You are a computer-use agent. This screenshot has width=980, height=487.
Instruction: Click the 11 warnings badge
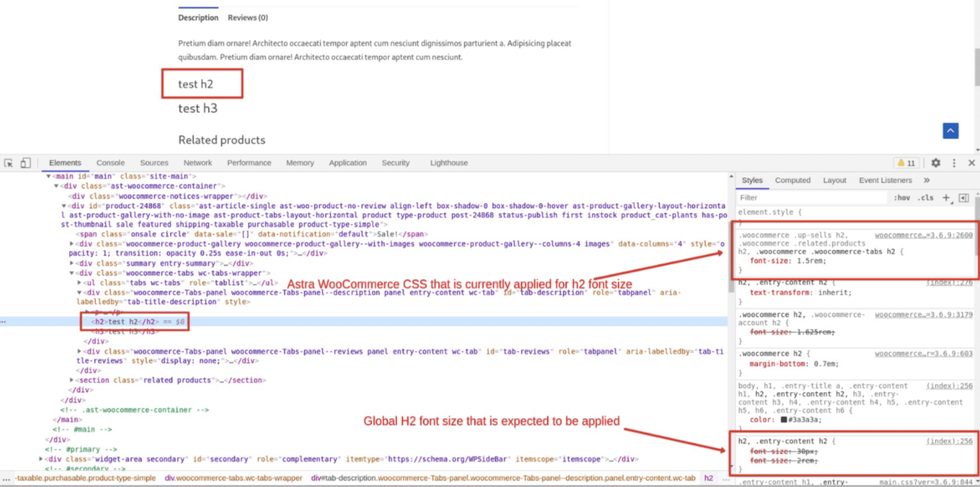click(906, 163)
